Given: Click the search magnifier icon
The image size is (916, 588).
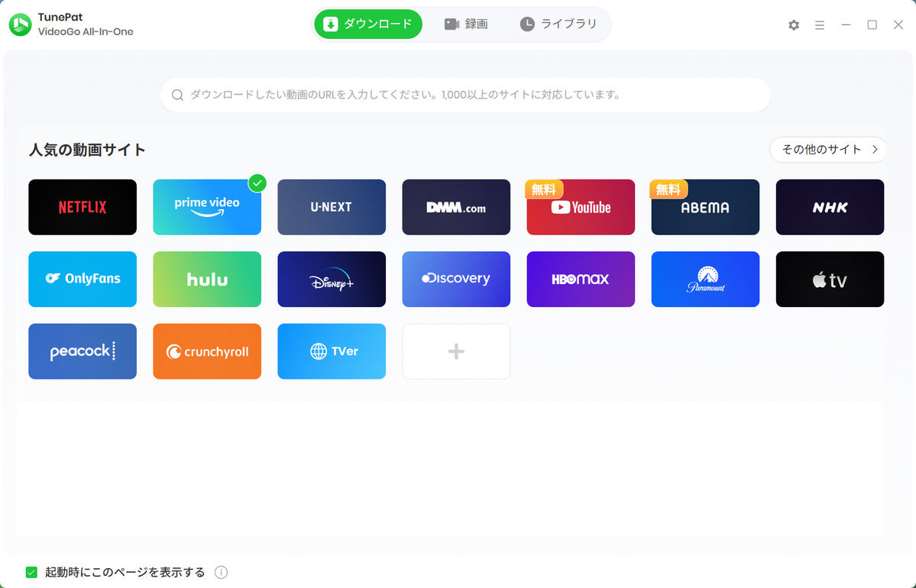Looking at the screenshot, I should 177,95.
